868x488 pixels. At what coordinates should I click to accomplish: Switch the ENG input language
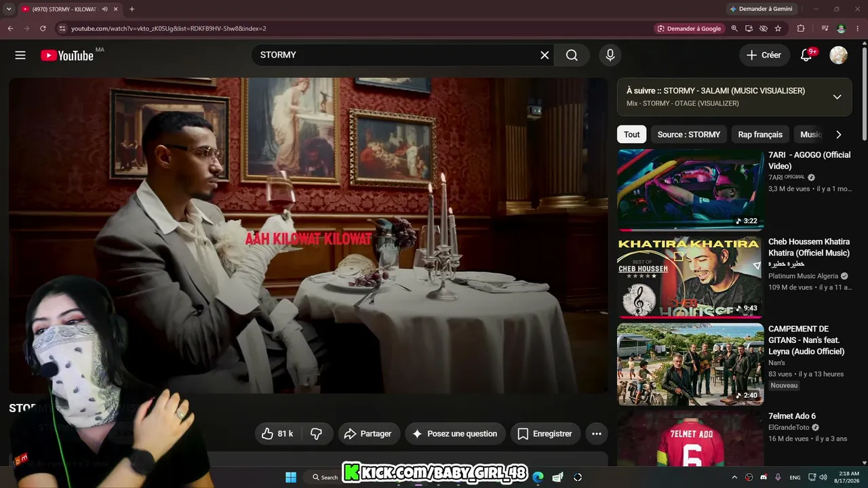coord(795,477)
